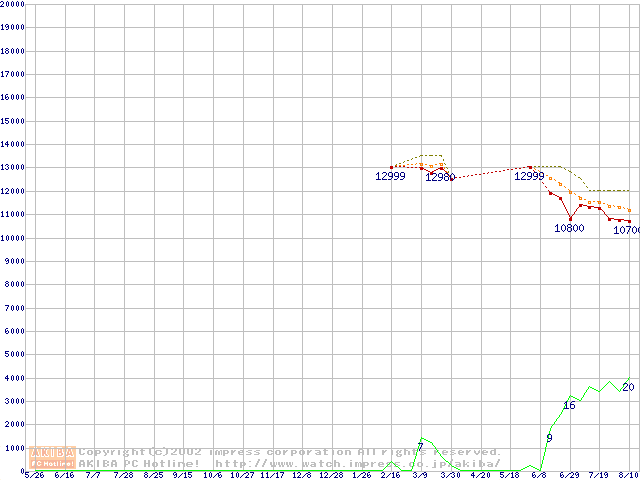This screenshot has width=640, height=480.
Task: Click the 10700 price label at right edge
Action: click(626, 230)
